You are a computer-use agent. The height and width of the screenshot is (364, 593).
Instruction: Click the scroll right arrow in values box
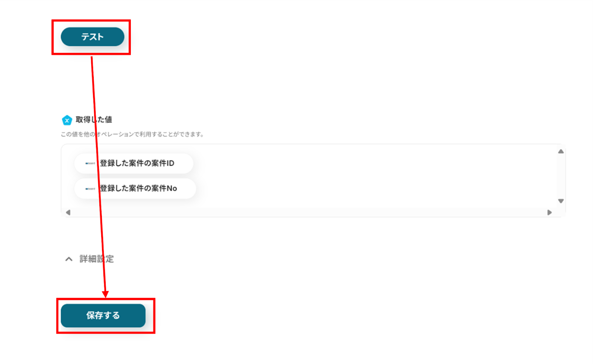[x=550, y=213]
